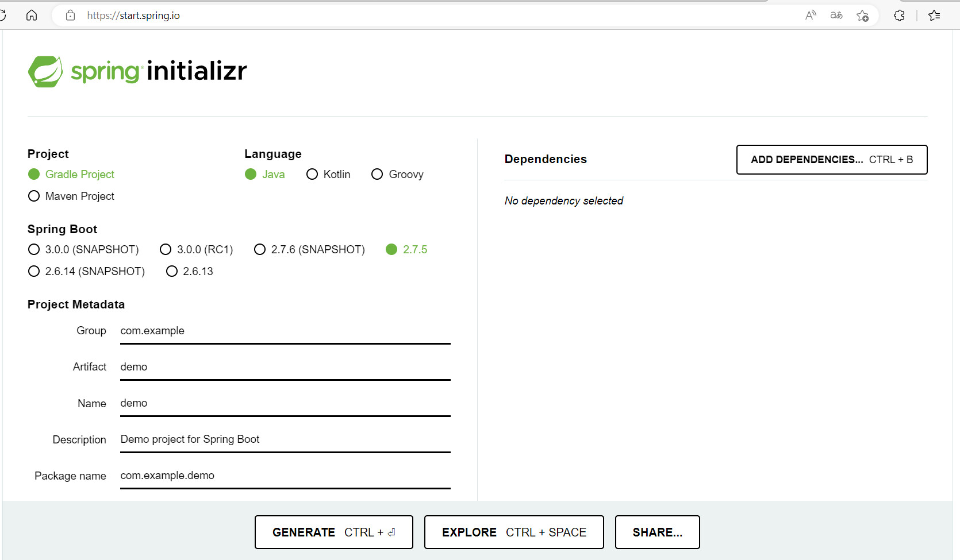Select Gradle Project option
This screenshot has width=960, height=560.
71,174
